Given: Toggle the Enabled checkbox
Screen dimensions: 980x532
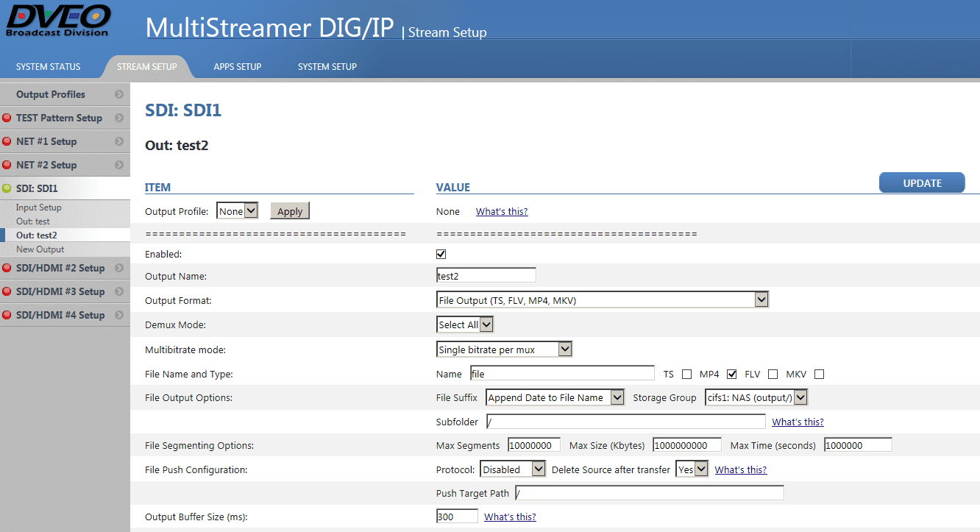Looking at the screenshot, I should [441, 254].
